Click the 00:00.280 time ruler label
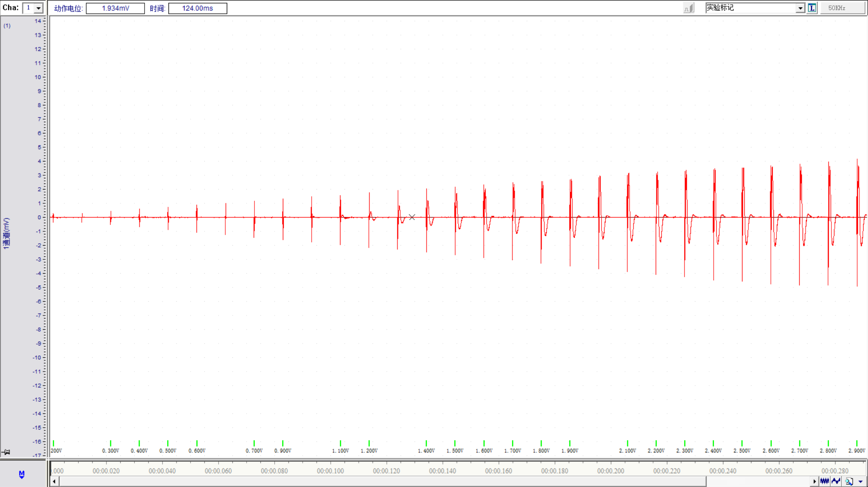Screen dimensions: 868x487 [x=835, y=471]
